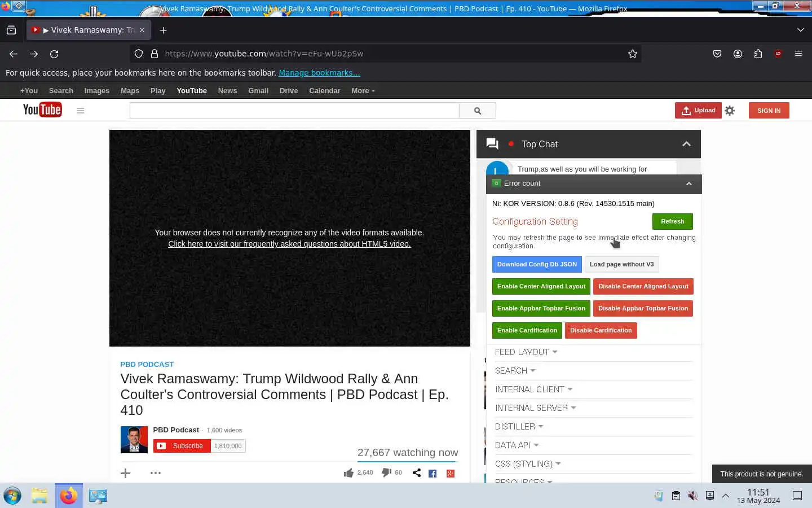Click Disable Center Aligned Layout
This screenshot has width=812, height=508.
pos(643,286)
